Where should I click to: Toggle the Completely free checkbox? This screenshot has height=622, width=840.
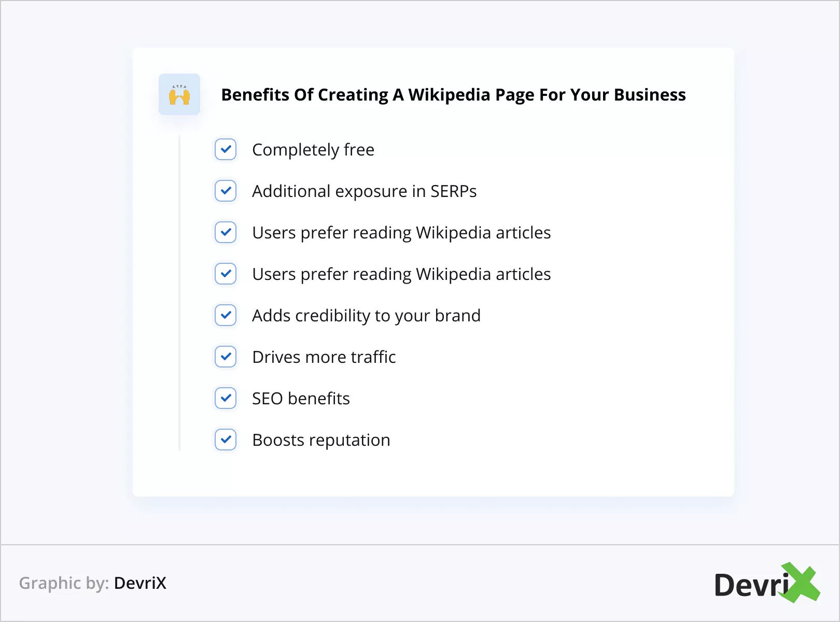(x=226, y=149)
